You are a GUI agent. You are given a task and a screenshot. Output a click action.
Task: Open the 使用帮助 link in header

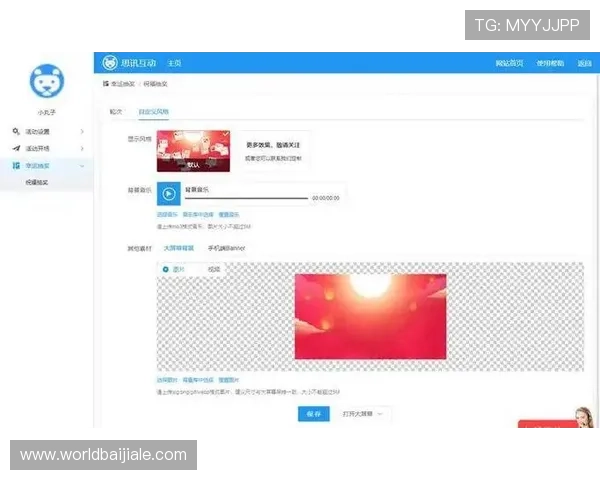click(550, 63)
